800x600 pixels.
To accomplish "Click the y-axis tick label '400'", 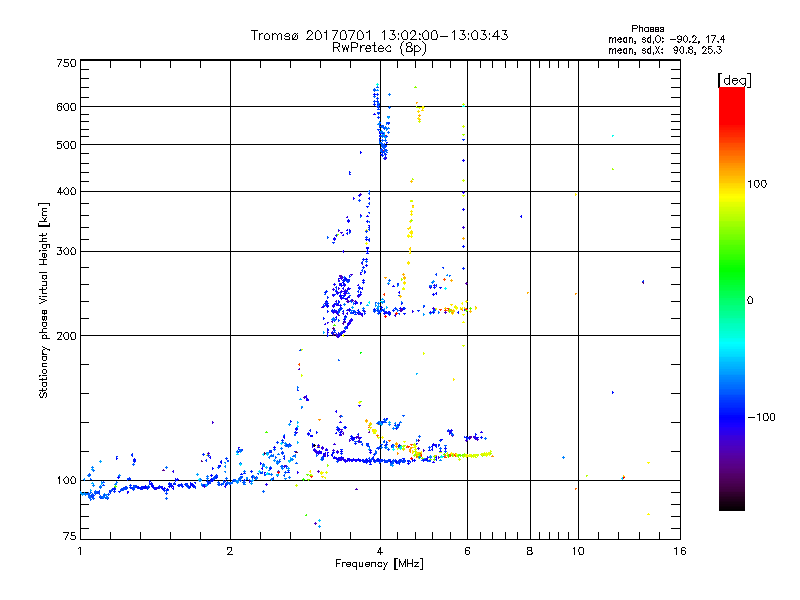I will 66,191.
